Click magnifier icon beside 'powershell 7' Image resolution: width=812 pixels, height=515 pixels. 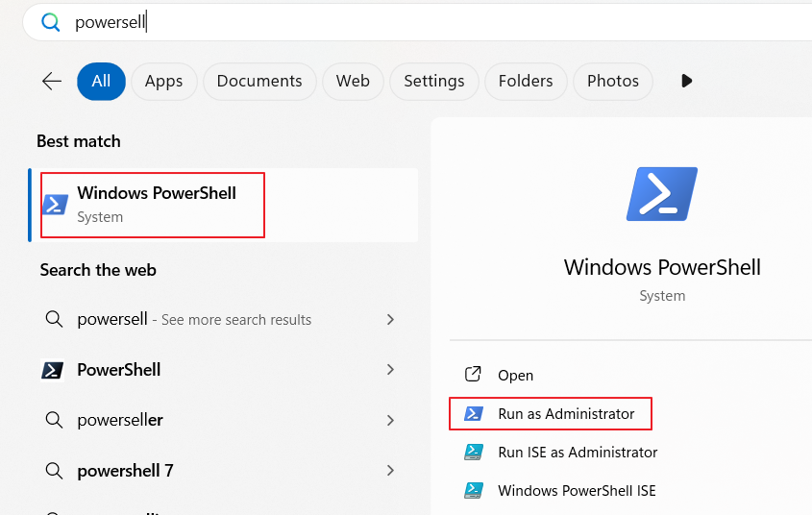coord(54,471)
